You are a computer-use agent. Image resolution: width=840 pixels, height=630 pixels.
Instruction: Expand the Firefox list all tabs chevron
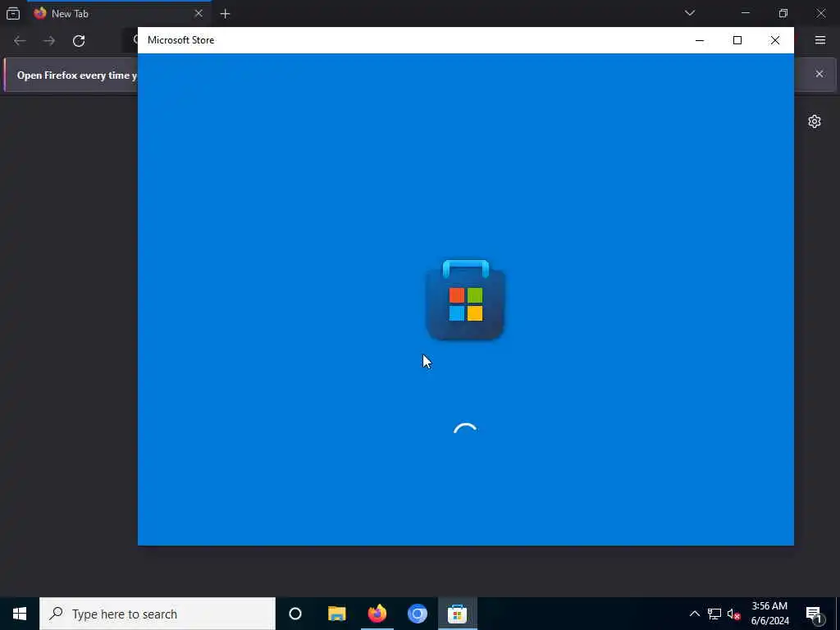click(x=689, y=13)
